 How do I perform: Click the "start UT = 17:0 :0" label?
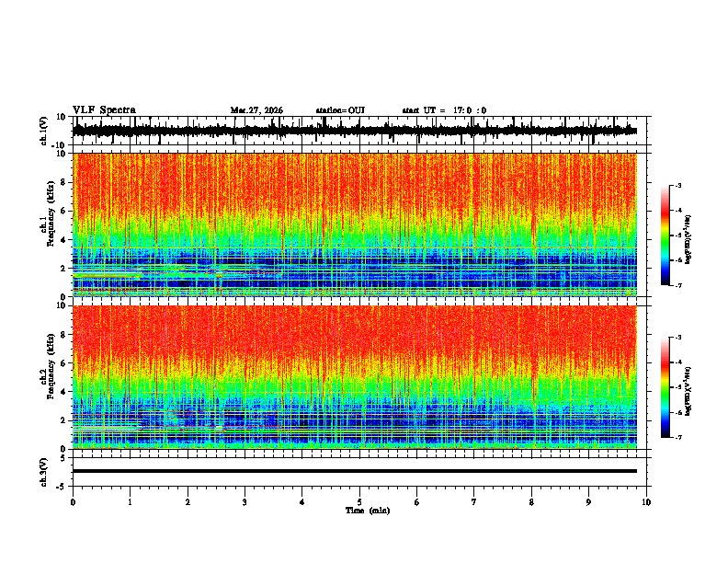444,110
